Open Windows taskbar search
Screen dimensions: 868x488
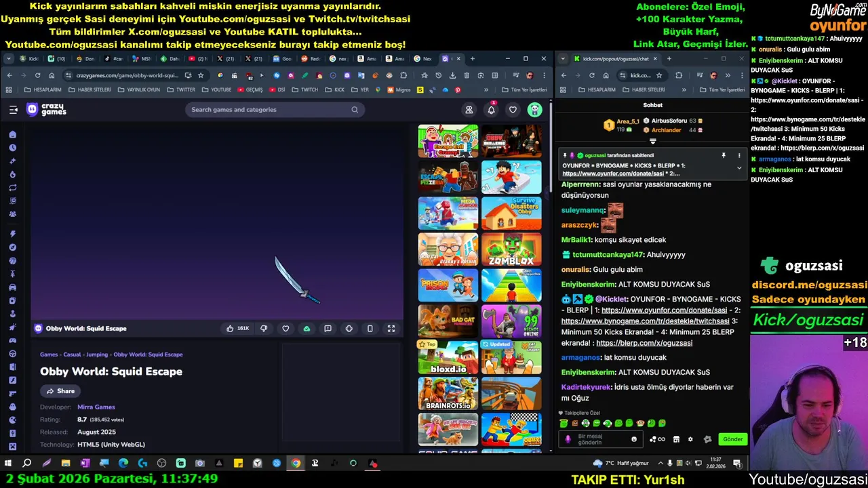(x=27, y=464)
